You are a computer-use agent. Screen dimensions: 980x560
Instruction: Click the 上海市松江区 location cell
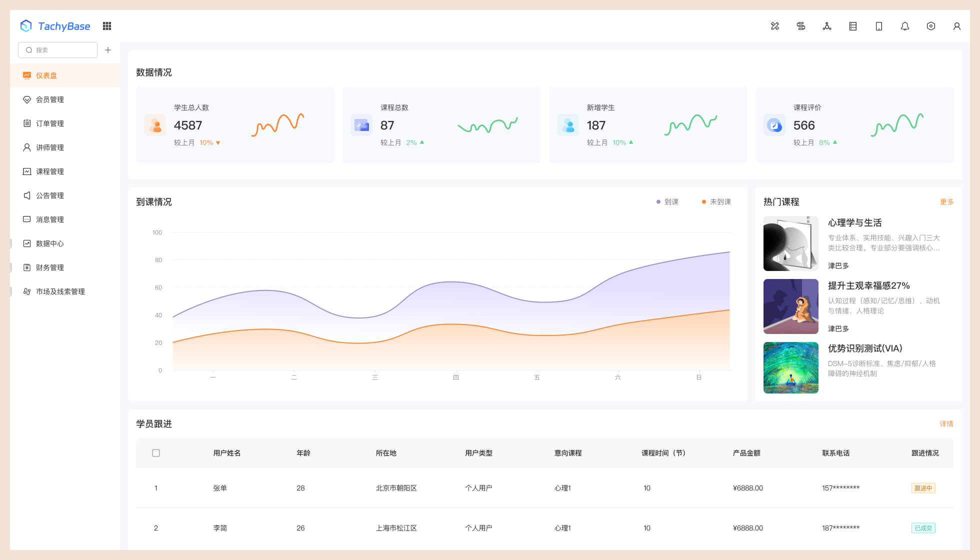(396, 528)
